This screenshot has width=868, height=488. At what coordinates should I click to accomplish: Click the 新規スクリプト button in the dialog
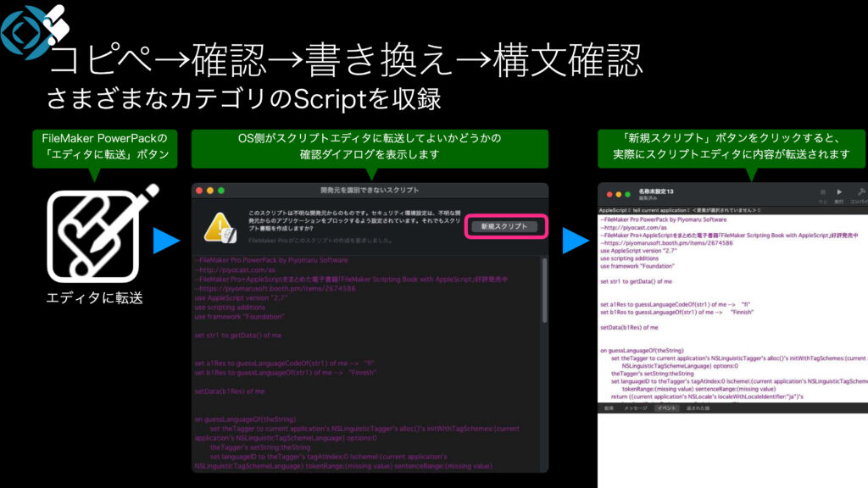tap(504, 226)
